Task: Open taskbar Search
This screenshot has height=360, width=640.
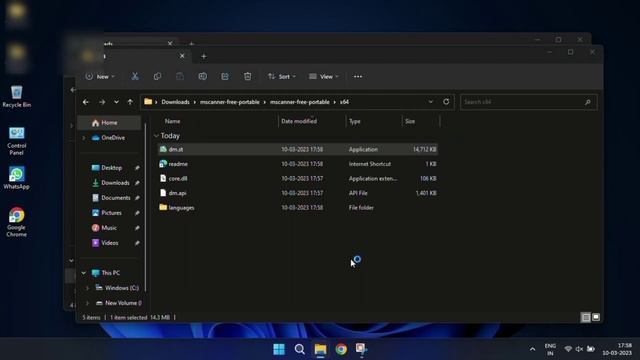Action: (x=300, y=349)
